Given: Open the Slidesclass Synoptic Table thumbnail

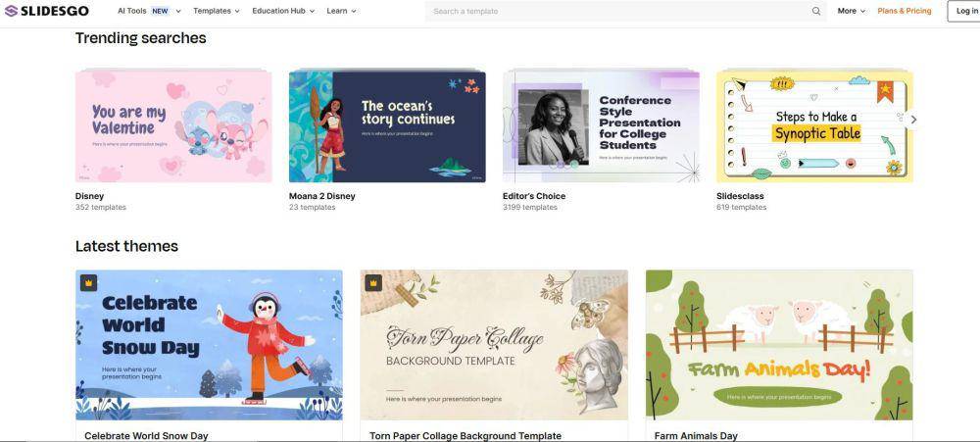Looking at the screenshot, I should pos(814,125).
